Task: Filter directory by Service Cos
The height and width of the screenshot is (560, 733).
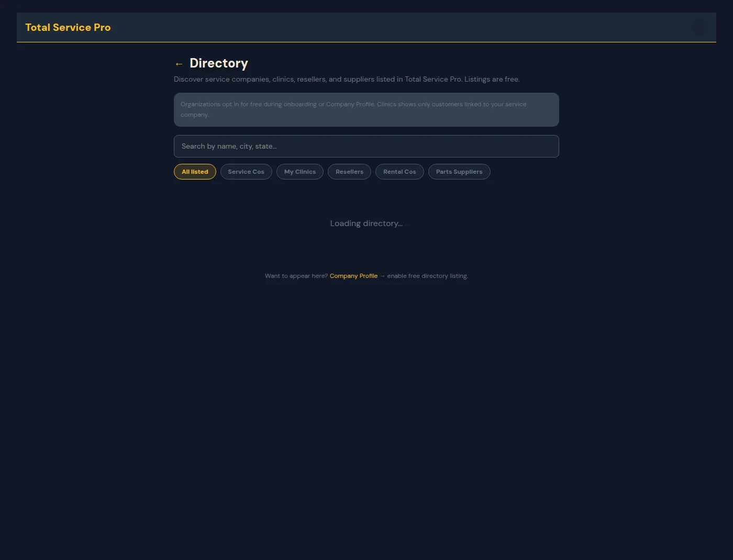Action: click(246, 172)
